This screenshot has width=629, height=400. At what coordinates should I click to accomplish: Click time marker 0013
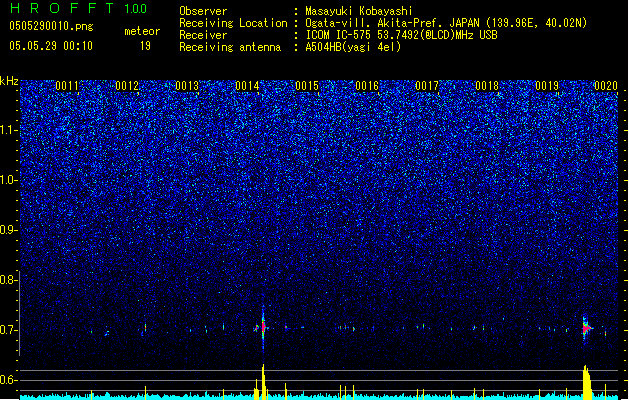[187, 86]
